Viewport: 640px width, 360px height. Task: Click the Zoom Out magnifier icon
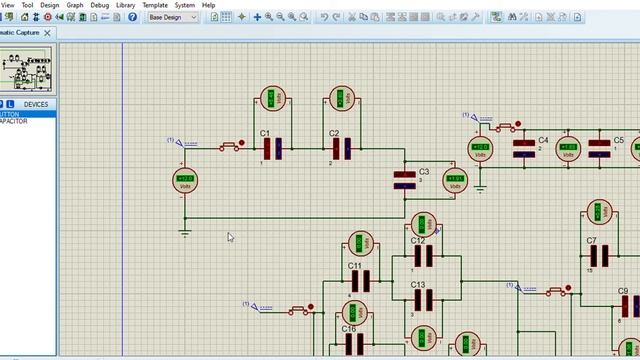(x=280, y=17)
